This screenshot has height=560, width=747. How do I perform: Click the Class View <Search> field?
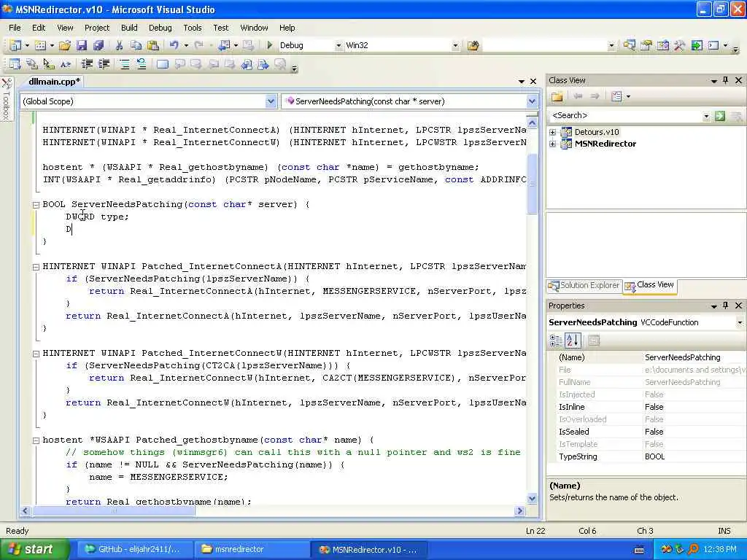tap(624, 116)
